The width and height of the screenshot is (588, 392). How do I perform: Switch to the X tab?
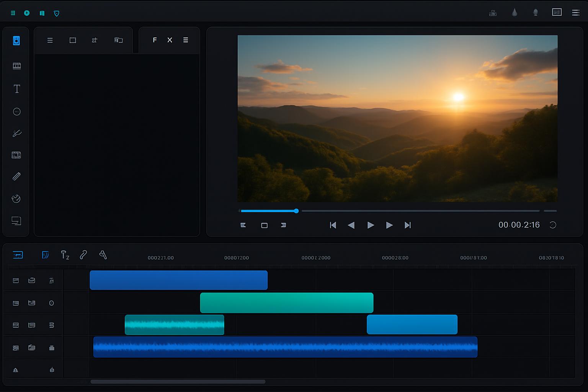(170, 40)
